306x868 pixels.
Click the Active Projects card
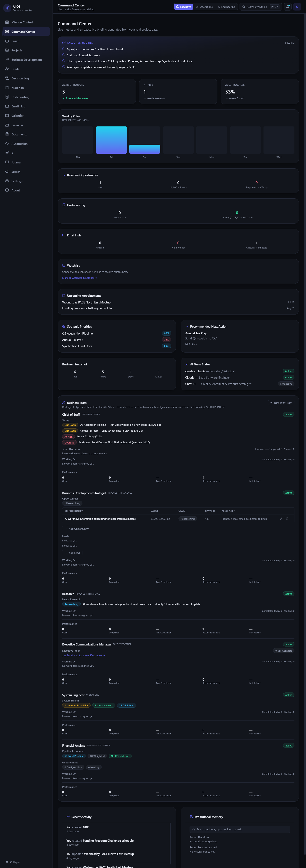(x=97, y=92)
